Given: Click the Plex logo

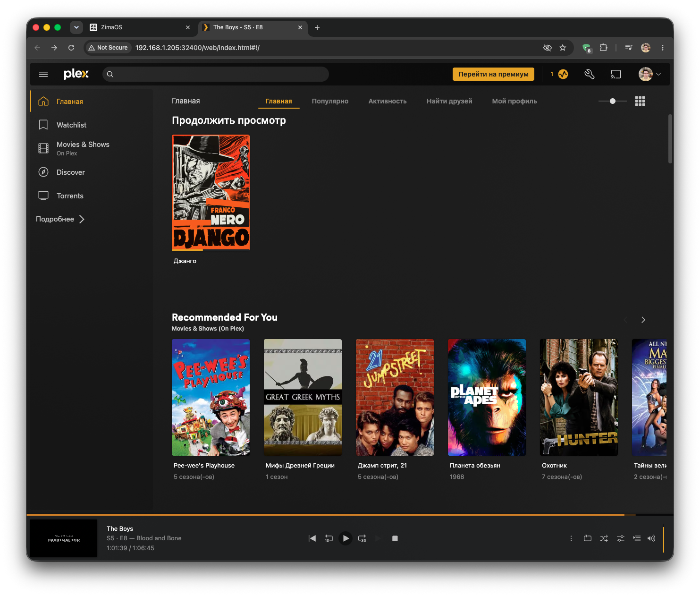Looking at the screenshot, I should (76, 74).
